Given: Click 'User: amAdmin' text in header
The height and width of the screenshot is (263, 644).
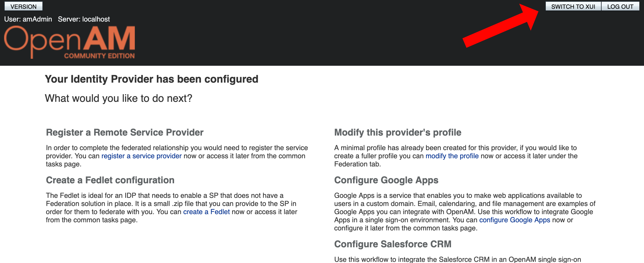Looking at the screenshot, I should [28, 19].
